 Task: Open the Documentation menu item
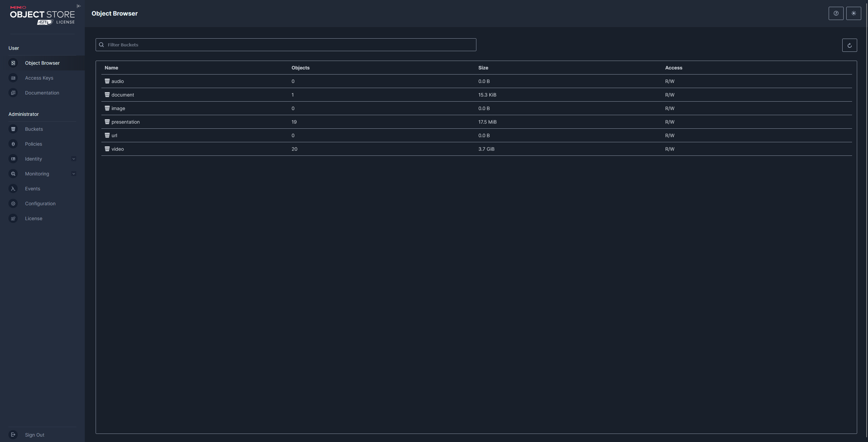click(42, 93)
